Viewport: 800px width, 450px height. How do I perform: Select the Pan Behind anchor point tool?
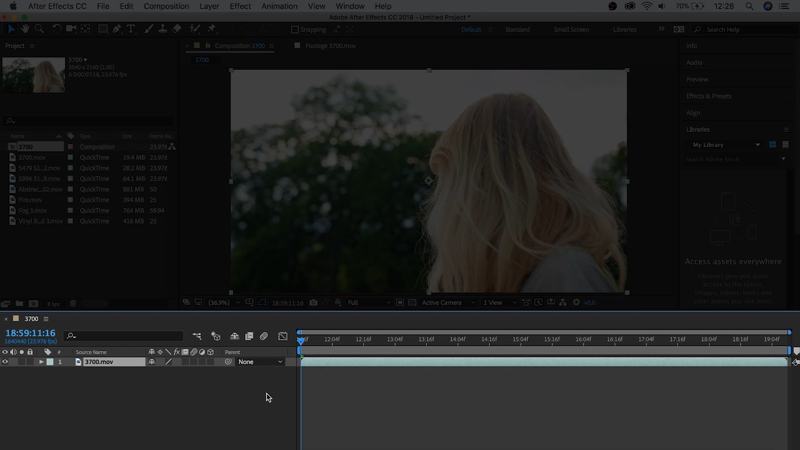[x=85, y=29]
